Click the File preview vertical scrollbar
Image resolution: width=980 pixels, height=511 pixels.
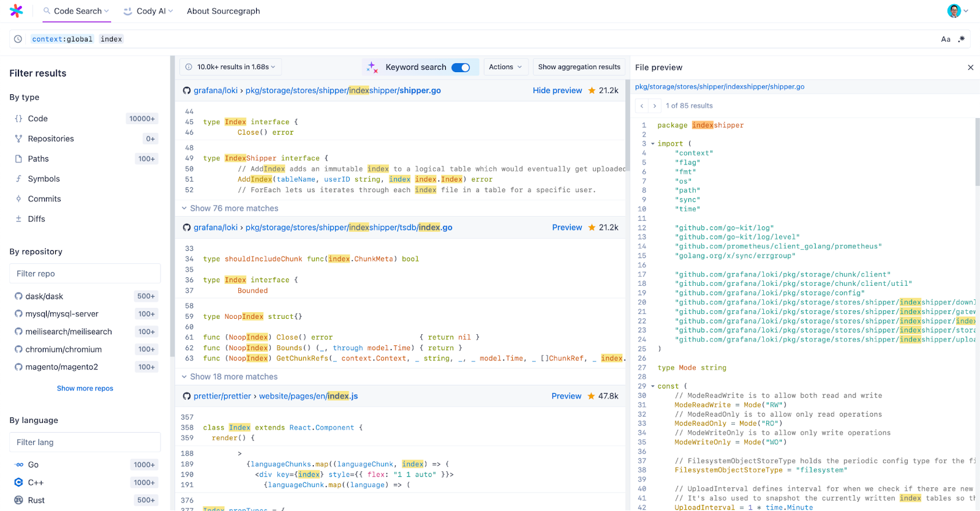point(978,152)
